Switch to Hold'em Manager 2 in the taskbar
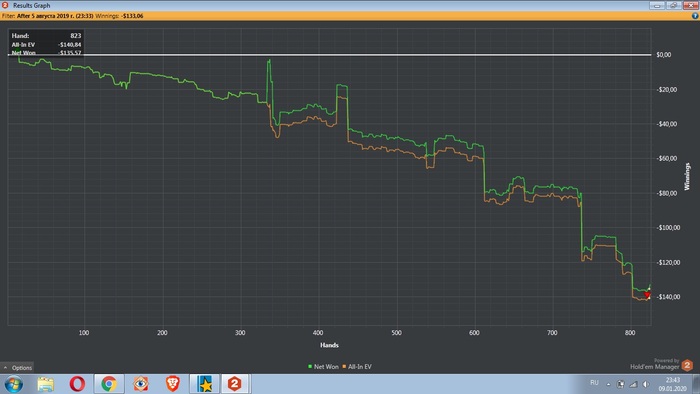Viewport: 700px width, 394px height. 235,384
